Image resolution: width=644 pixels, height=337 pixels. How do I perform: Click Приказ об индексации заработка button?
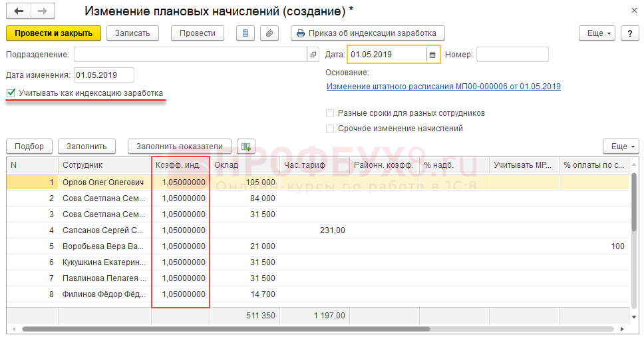click(x=367, y=33)
